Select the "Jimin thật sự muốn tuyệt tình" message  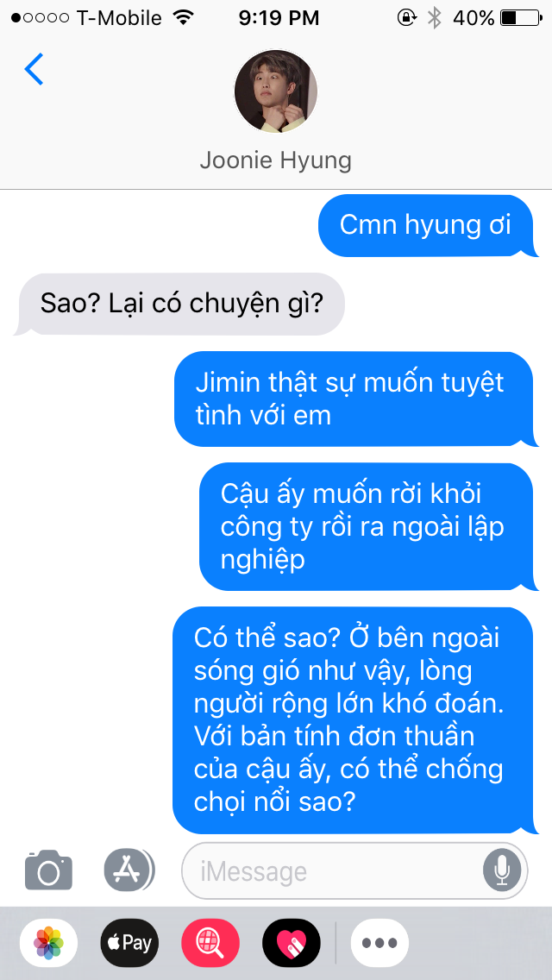355,399
